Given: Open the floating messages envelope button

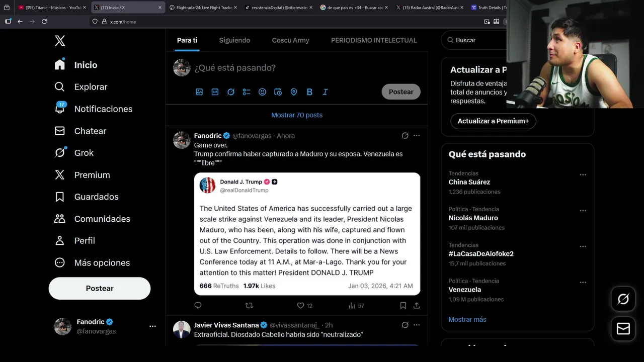Looking at the screenshot, I should tap(623, 329).
